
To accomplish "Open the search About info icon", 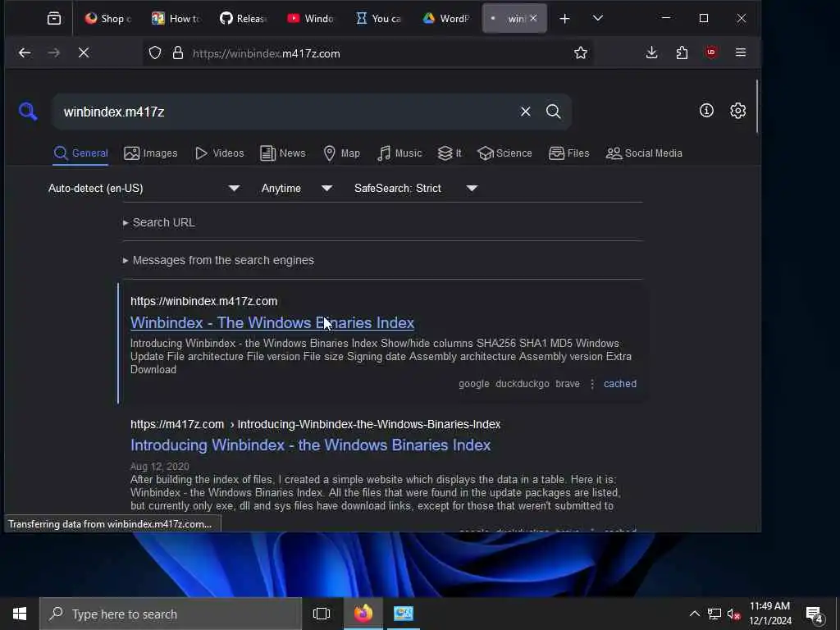I will coord(706,111).
